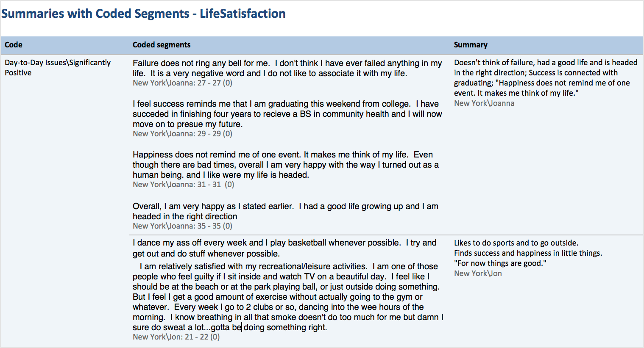The image size is (644, 348).
Task: Click the Coded segments column header
Action: pyautogui.click(x=162, y=45)
